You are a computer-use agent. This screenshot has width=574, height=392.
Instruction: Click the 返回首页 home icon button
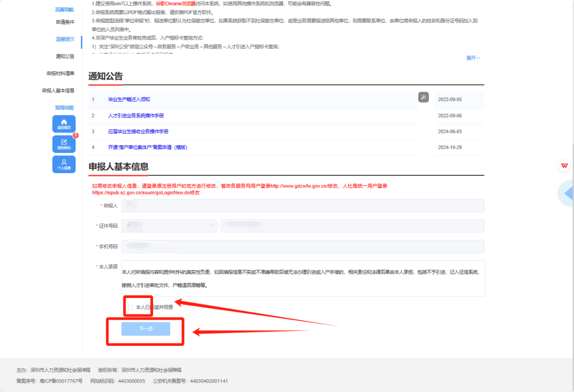tap(64, 124)
